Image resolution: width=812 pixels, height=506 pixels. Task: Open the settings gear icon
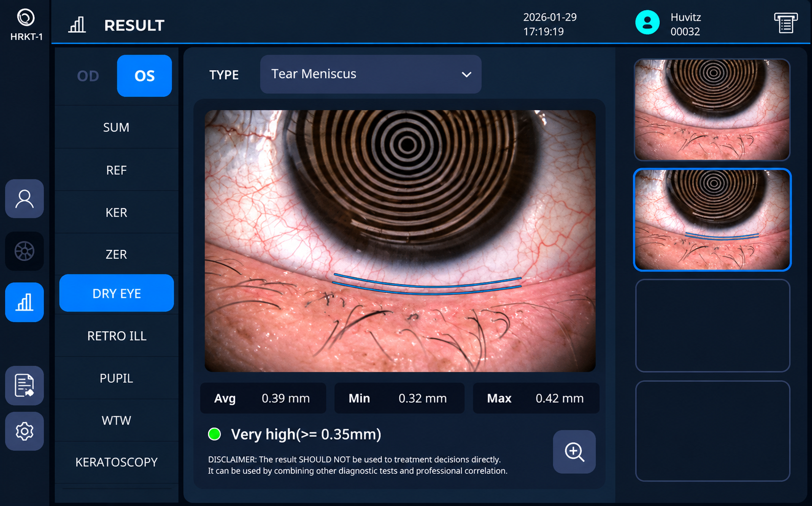click(25, 431)
